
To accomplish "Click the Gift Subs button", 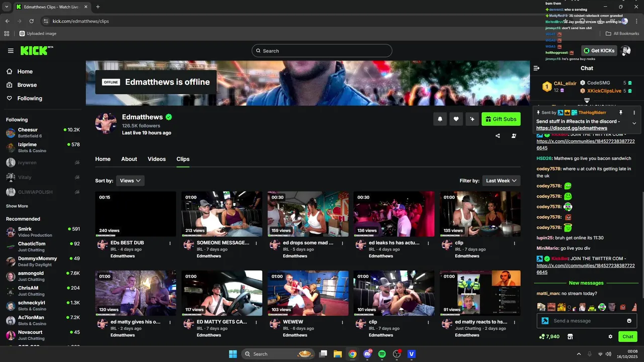I will [x=501, y=119].
